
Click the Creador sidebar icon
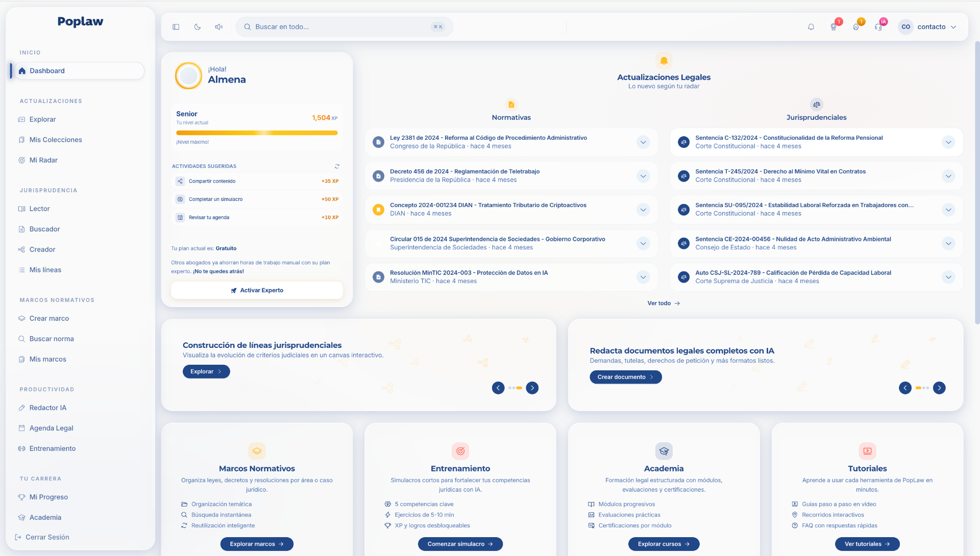21,249
